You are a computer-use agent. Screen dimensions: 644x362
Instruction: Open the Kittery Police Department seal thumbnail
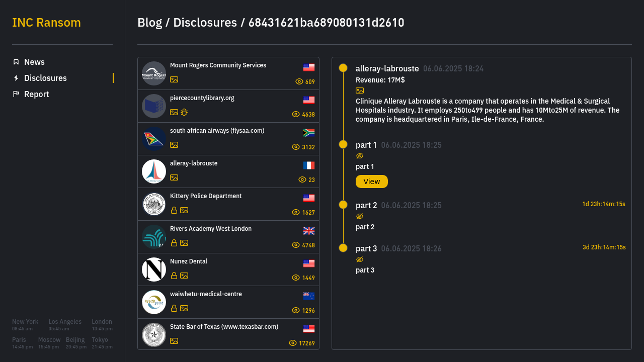click(154, 204)
